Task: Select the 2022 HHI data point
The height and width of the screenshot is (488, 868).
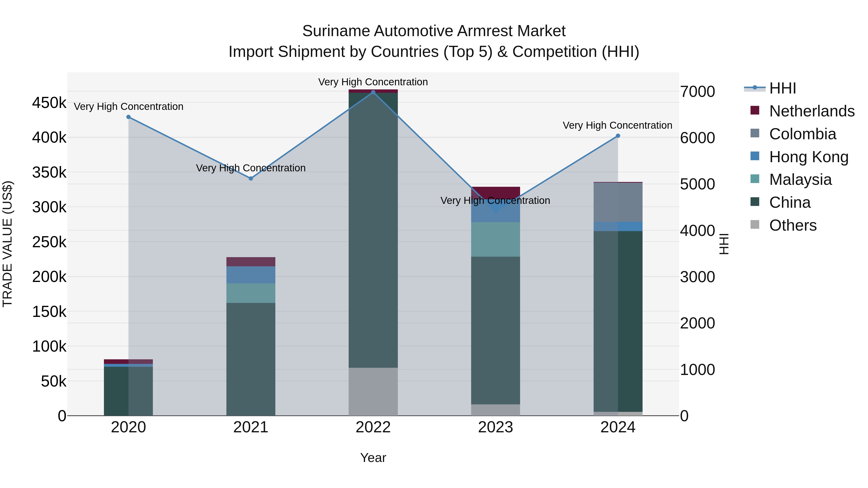Action: pyautogui.click(x=373, y=92)
